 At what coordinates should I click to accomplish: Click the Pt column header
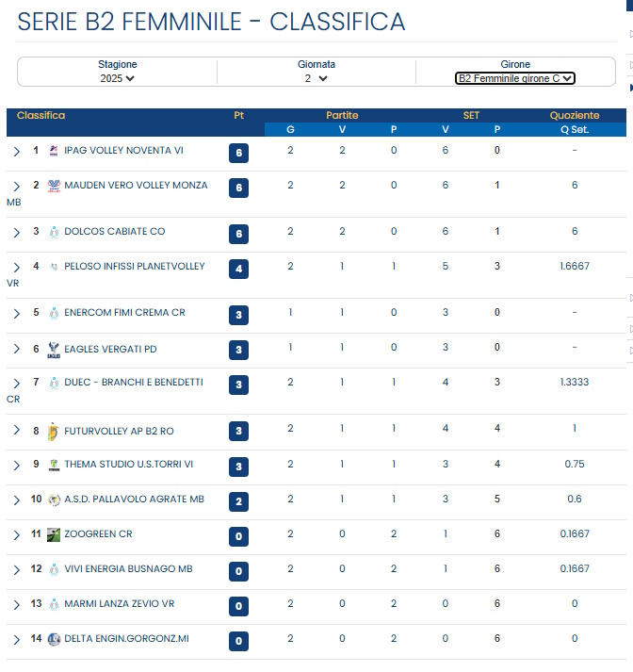(x=238, y=115)
